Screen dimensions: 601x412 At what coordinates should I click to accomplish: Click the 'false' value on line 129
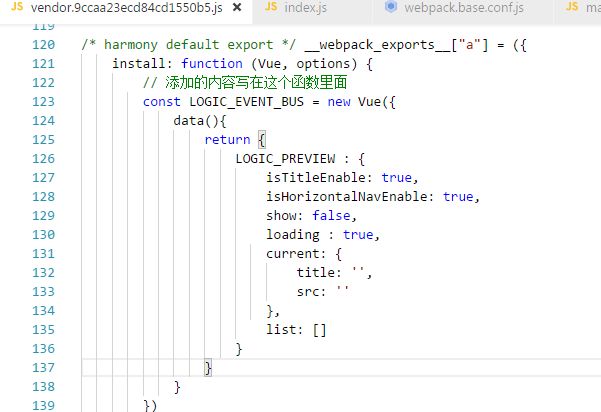(331, 216)
